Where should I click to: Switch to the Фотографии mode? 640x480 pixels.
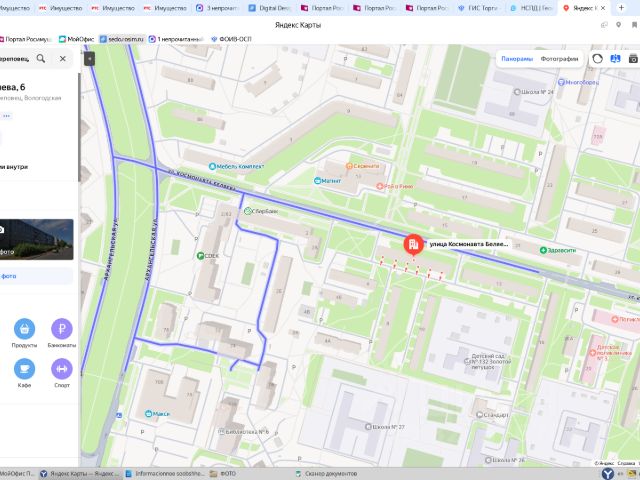coord(559,59)
